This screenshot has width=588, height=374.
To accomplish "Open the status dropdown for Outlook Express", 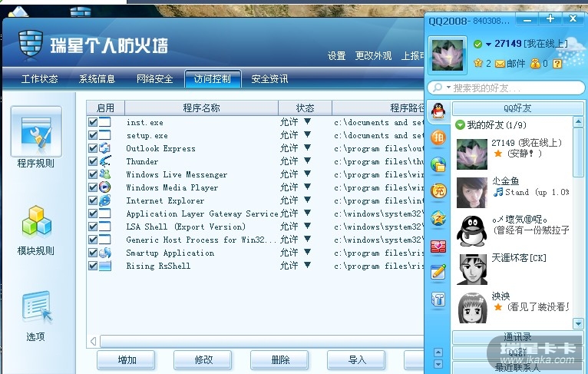I will coord(308,147).
